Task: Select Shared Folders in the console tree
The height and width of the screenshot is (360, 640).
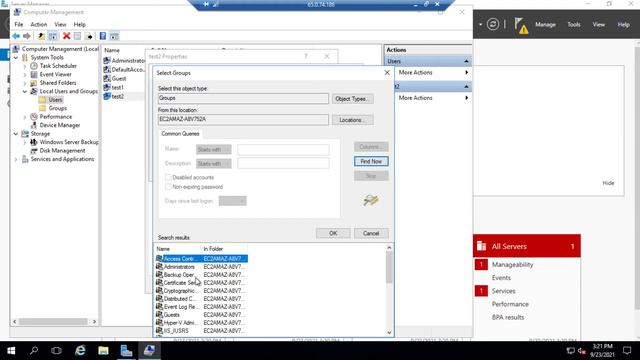Action: [x=58, y=83]
